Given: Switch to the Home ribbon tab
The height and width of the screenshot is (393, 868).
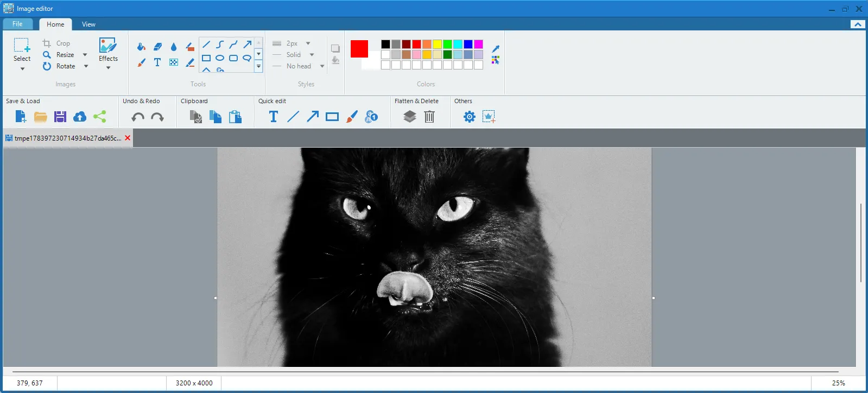Looking at the screenshot, I should tap(55, 24).
